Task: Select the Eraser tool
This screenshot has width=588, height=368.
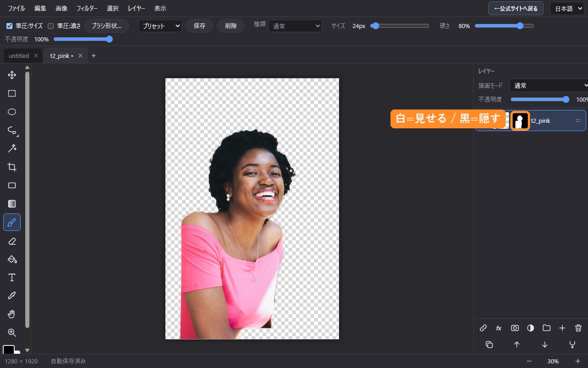Action: (12, 241)
